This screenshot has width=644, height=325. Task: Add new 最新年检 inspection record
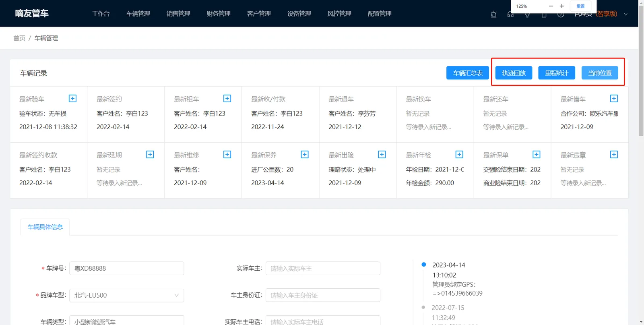point(459,155)
